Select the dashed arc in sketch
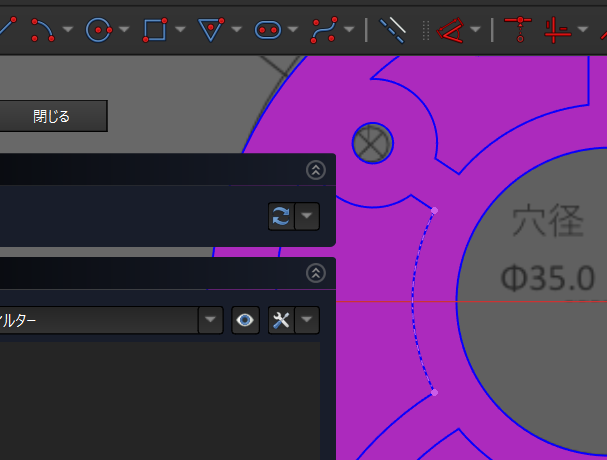 [413, 301]
